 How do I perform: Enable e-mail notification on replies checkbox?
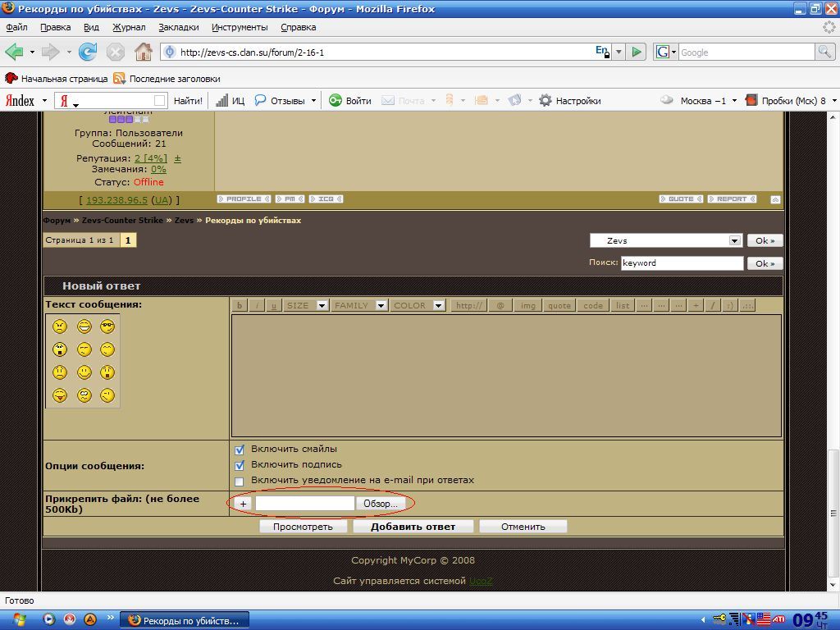pyautogui.click(x=240, y=481)
